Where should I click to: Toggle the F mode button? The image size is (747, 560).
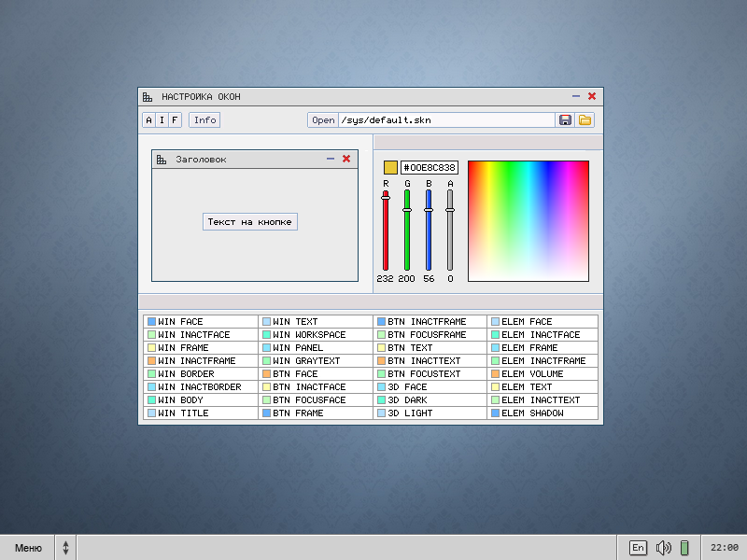[175, 120]
